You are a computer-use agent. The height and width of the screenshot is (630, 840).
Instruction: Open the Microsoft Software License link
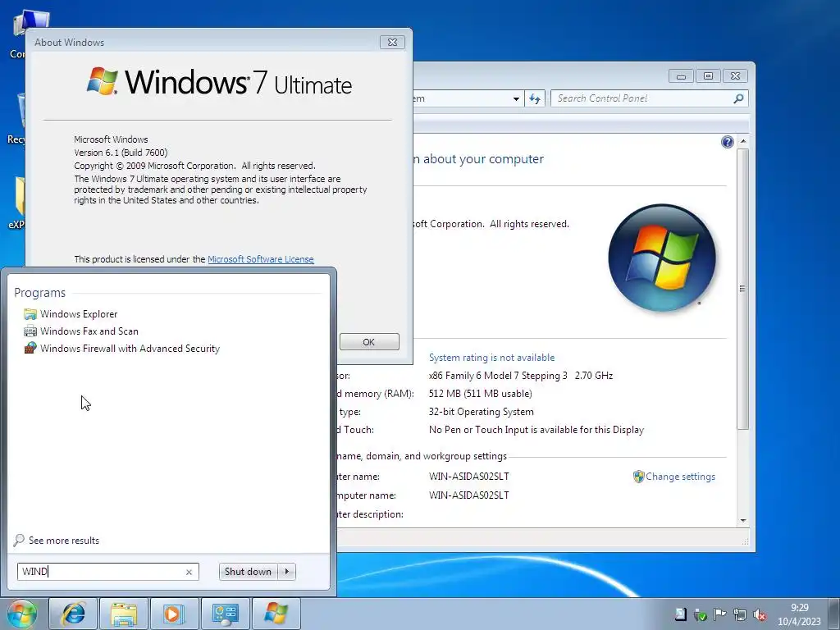(260, 259)
